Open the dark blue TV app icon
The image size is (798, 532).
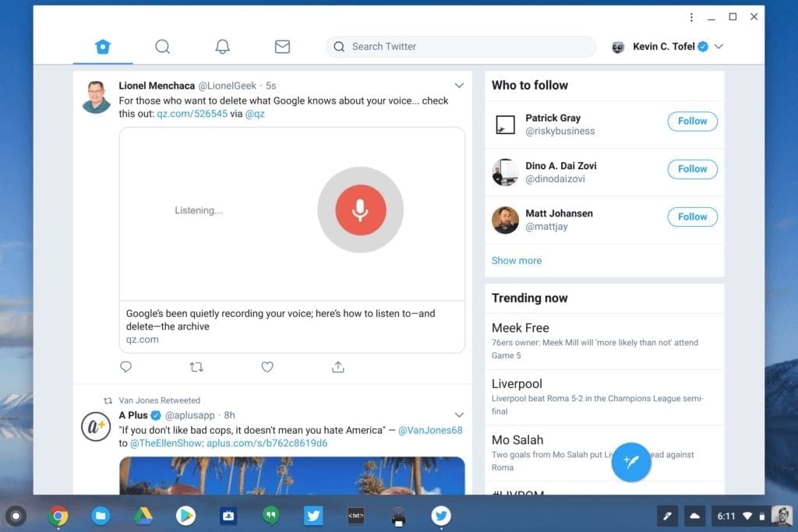tap(228, 516)
